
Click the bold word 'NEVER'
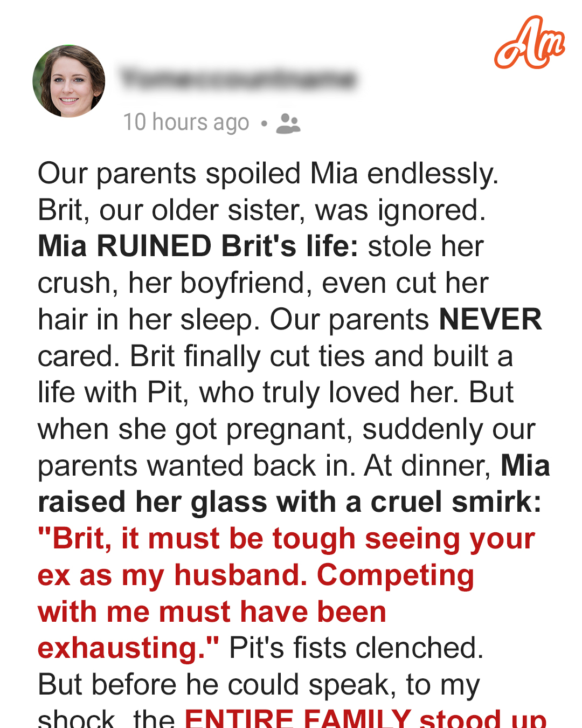coord(490,319)
